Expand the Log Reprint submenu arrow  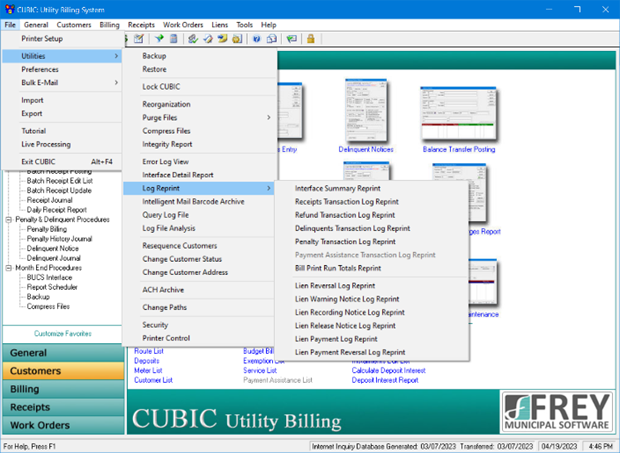point(268,188)
